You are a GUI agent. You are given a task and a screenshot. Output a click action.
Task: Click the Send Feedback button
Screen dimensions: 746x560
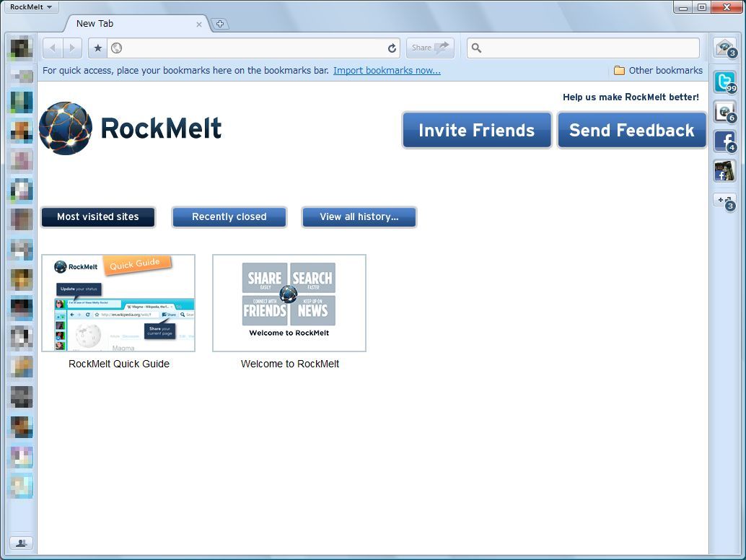click(632, 130)
